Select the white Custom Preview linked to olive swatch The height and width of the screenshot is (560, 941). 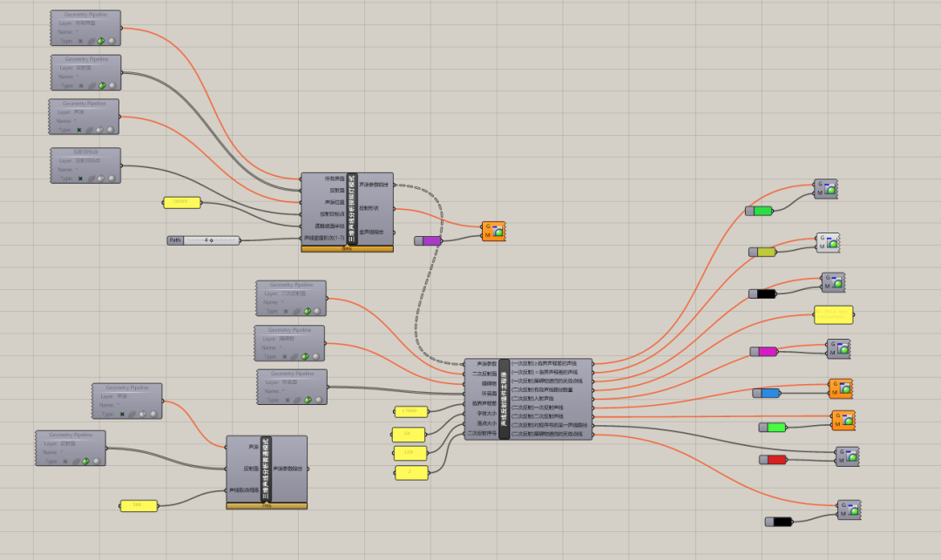[x=828, y=243]
